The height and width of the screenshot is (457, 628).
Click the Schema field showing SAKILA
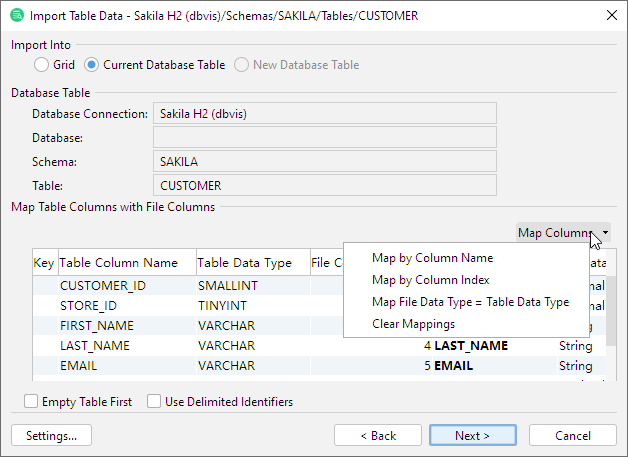tap(324, 161)
